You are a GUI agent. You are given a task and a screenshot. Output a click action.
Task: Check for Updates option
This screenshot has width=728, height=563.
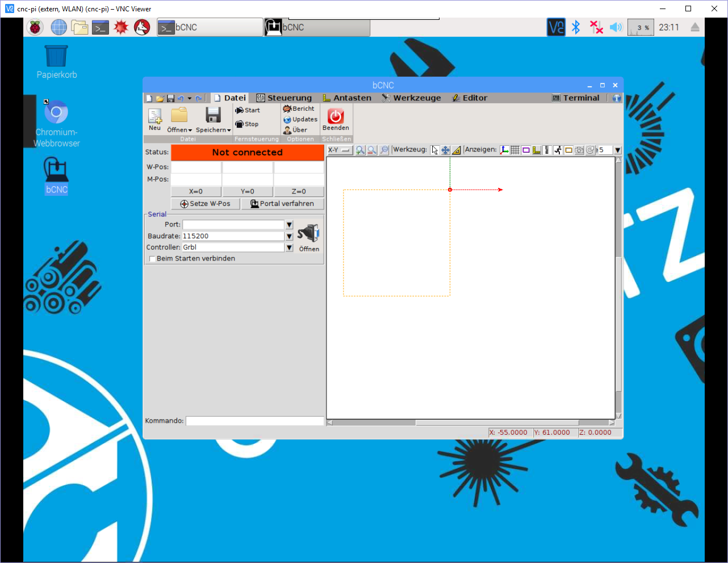(x=300, y=119)
